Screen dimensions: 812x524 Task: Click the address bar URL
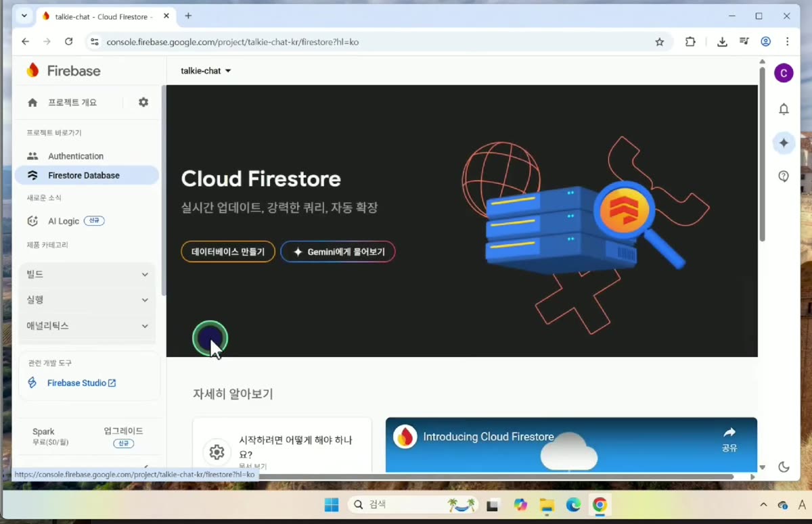pyautogui.click(x=233, y=42)
